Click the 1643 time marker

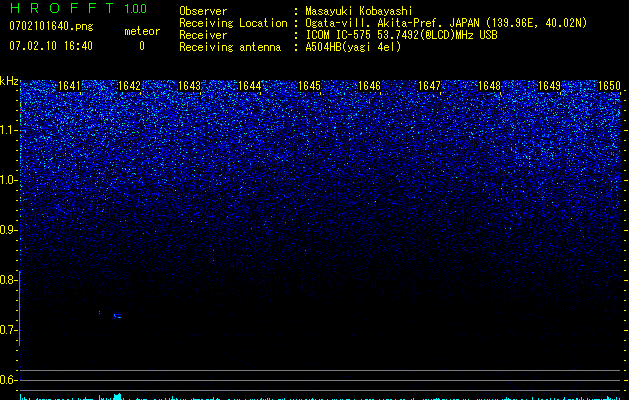click(189, 86)
